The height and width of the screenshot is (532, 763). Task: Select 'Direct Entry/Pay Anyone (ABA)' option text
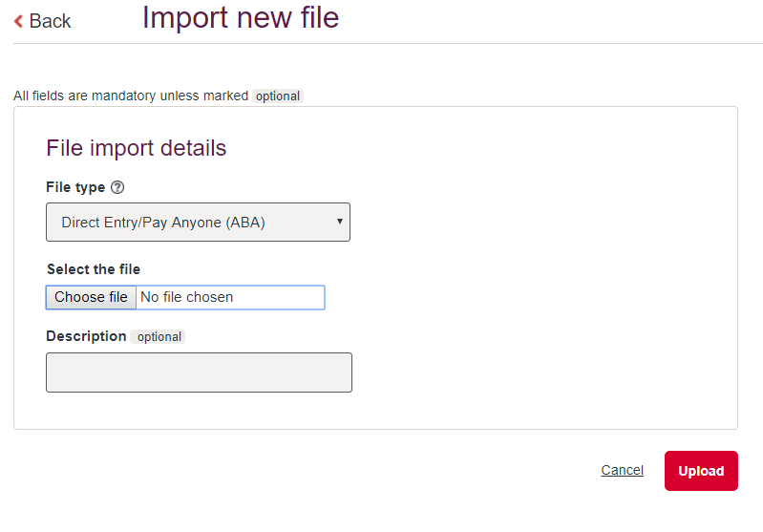click(163, 223)
